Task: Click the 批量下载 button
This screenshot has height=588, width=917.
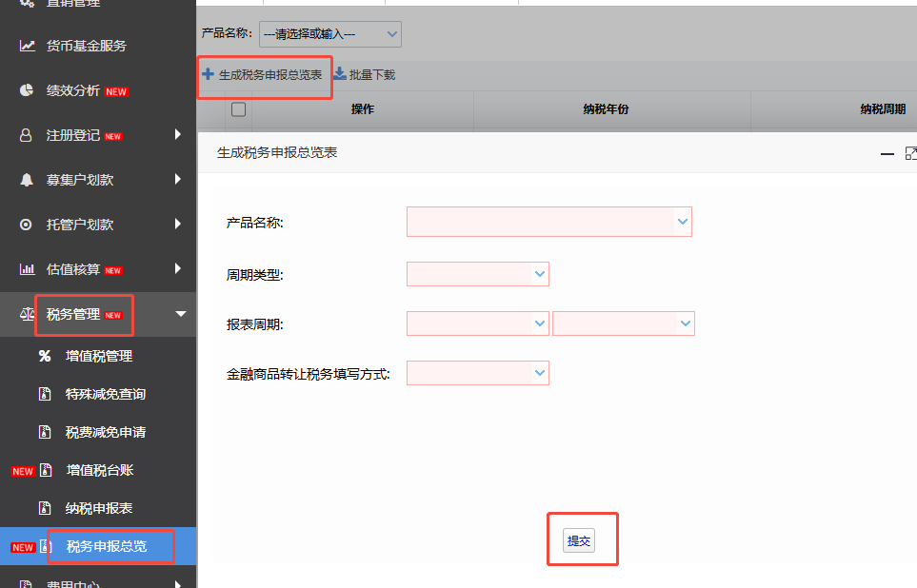Action: click(x=365, y=74)
